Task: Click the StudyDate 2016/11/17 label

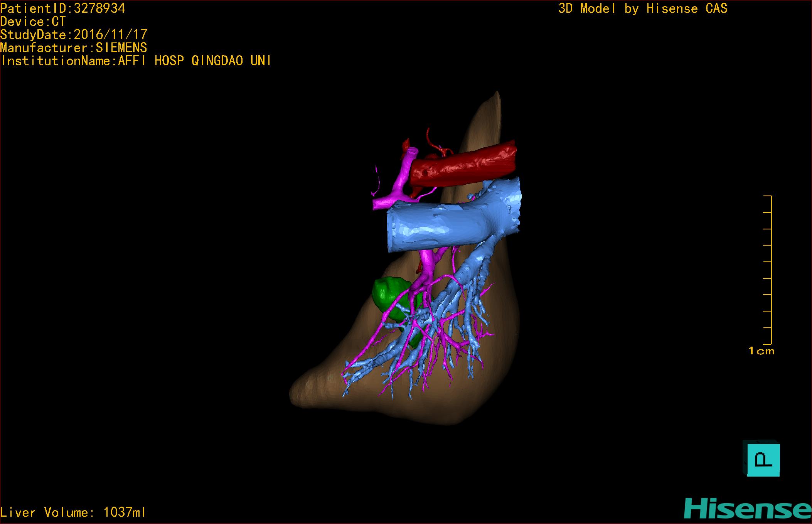Action: (x=74, y=34)
